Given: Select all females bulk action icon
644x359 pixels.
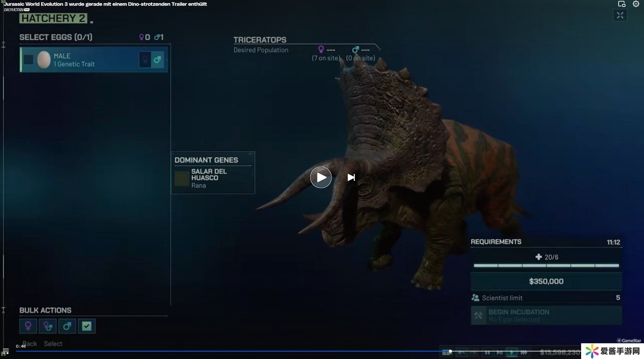Looking at the screenshot, I should point(28,326).
